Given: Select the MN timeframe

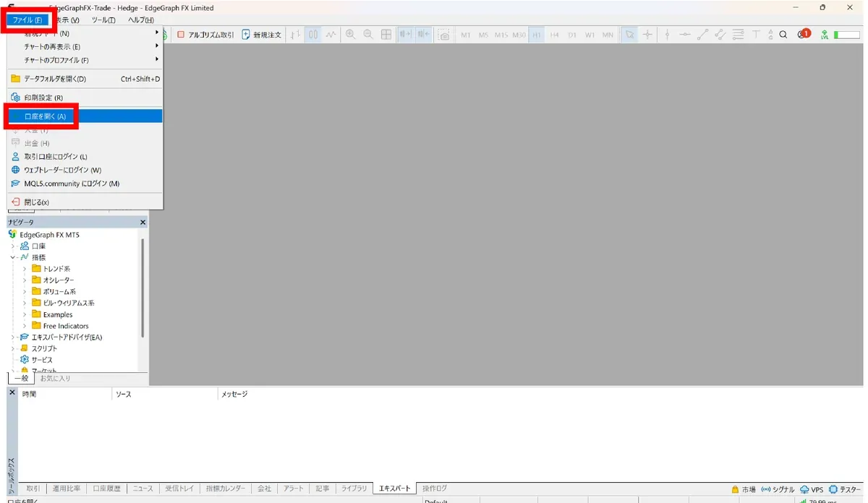Looking at the screenshot, I should [x=608, y=35].
